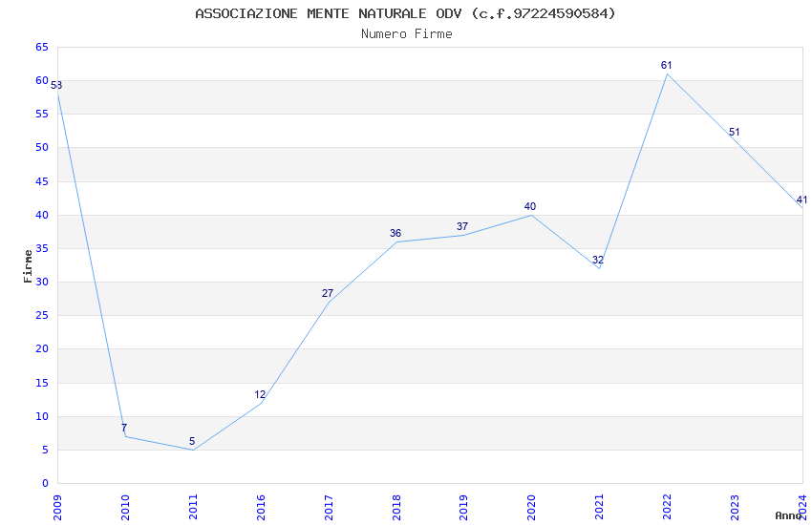Image resolution: width=812 pixels, height=525 pixels.
Task: Click the y-axis tick value 50
Action: [x=42, y=147]
